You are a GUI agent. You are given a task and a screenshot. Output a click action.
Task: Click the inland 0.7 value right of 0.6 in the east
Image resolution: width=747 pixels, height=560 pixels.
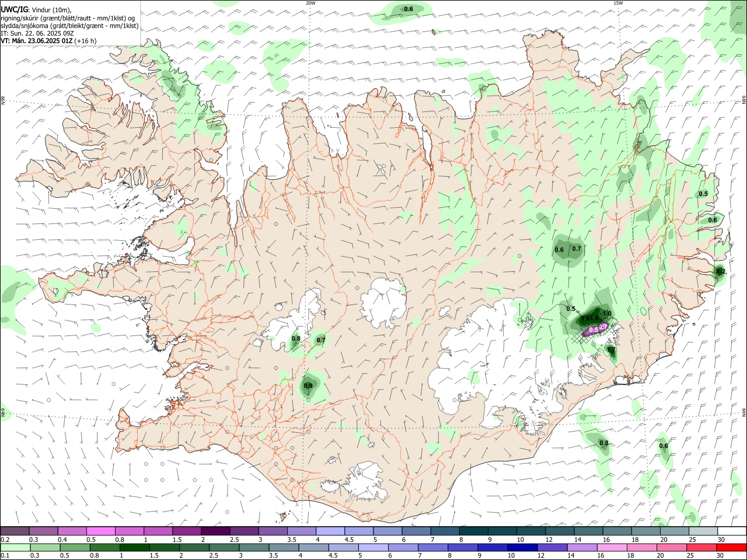click(x=577, y=249)
